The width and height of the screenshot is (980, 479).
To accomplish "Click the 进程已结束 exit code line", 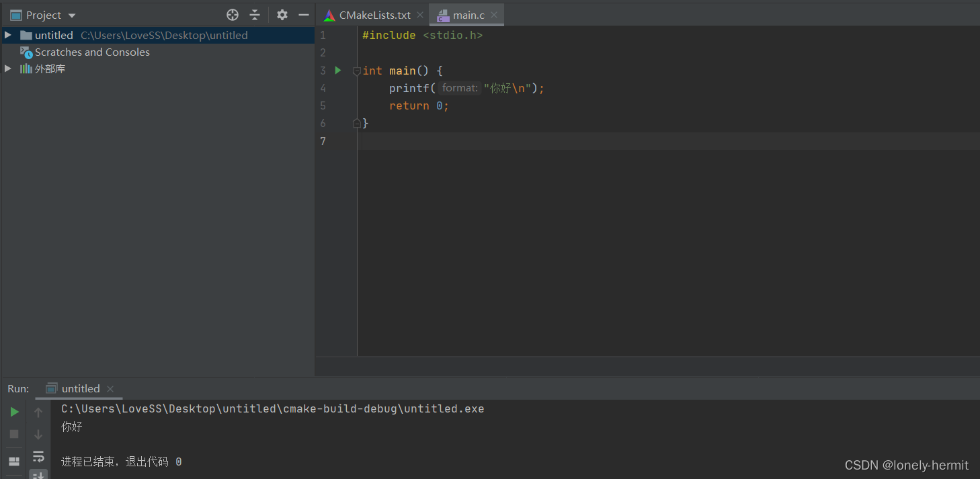I will [121, 462].
